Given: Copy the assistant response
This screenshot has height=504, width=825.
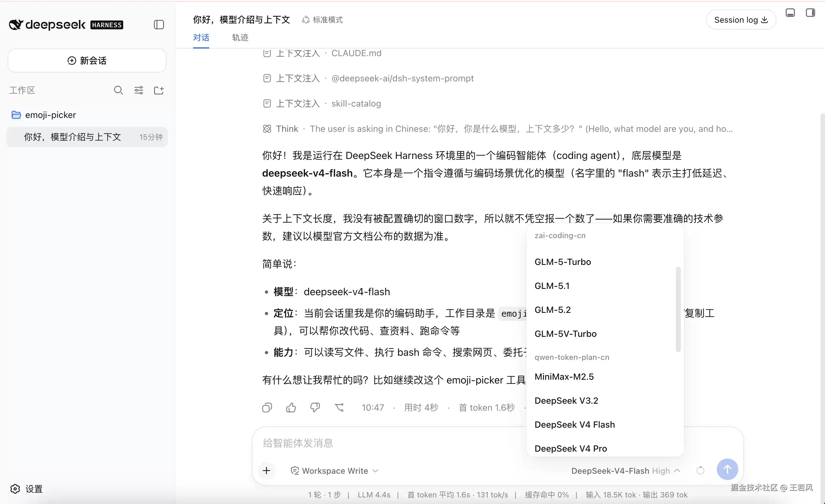Looking at the screenshot, I should 267,407.
